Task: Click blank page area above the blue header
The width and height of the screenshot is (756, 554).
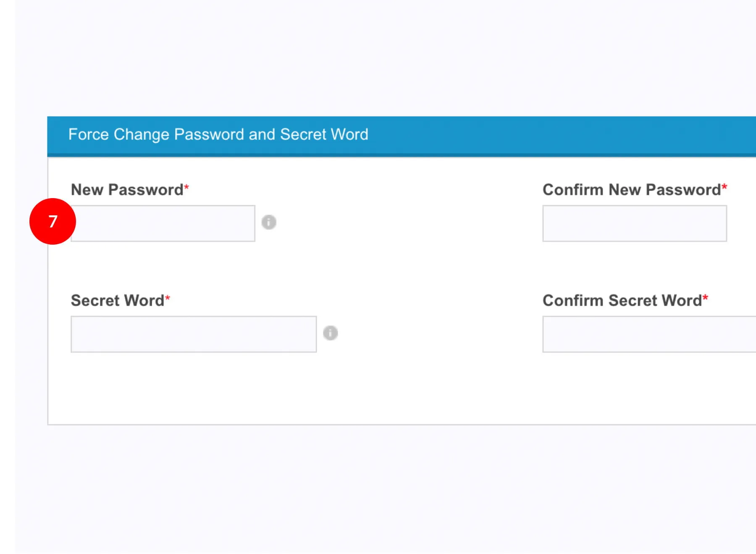Action: click(x=378, y=59)
